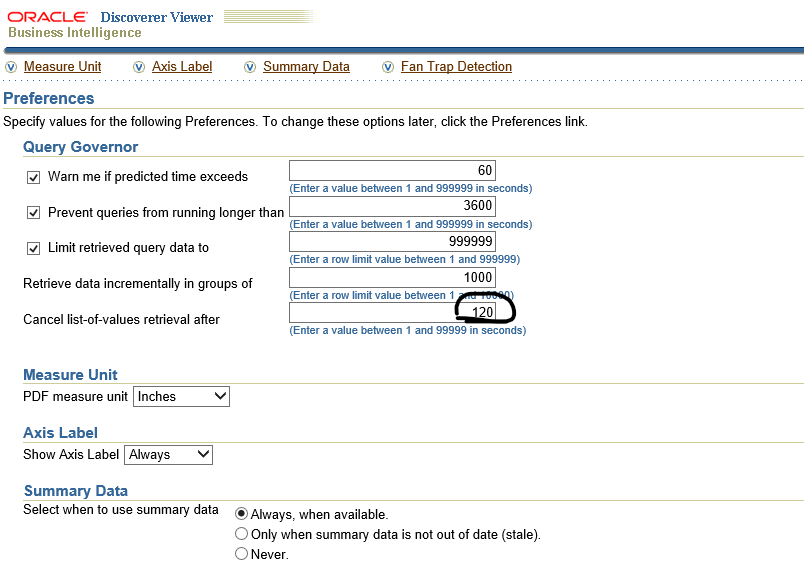Select the Never summary data option
Image resolution: width=804 pixels, height=567 pixels.
pyautogui.click(x=241, y=554)
